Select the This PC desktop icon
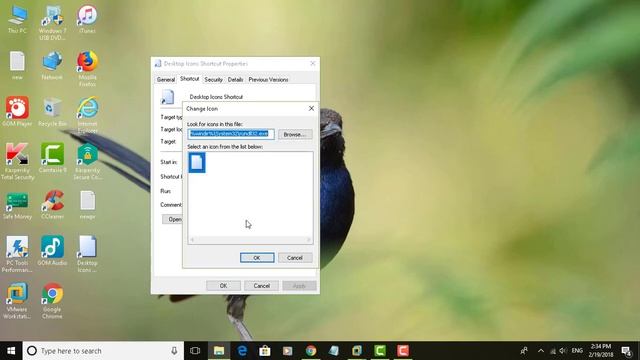 (17, 20)
